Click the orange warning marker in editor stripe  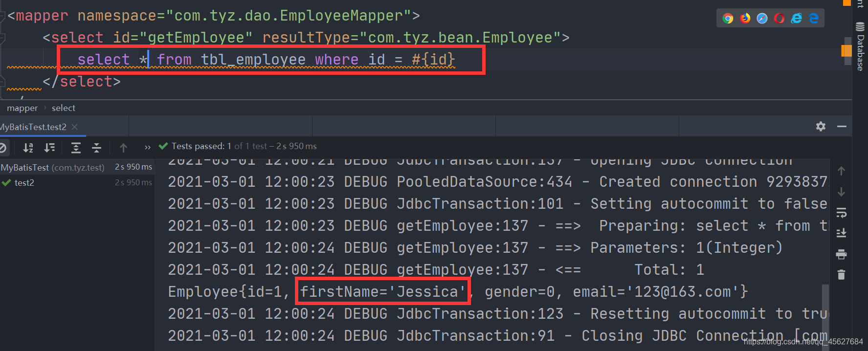pos(846,51)
